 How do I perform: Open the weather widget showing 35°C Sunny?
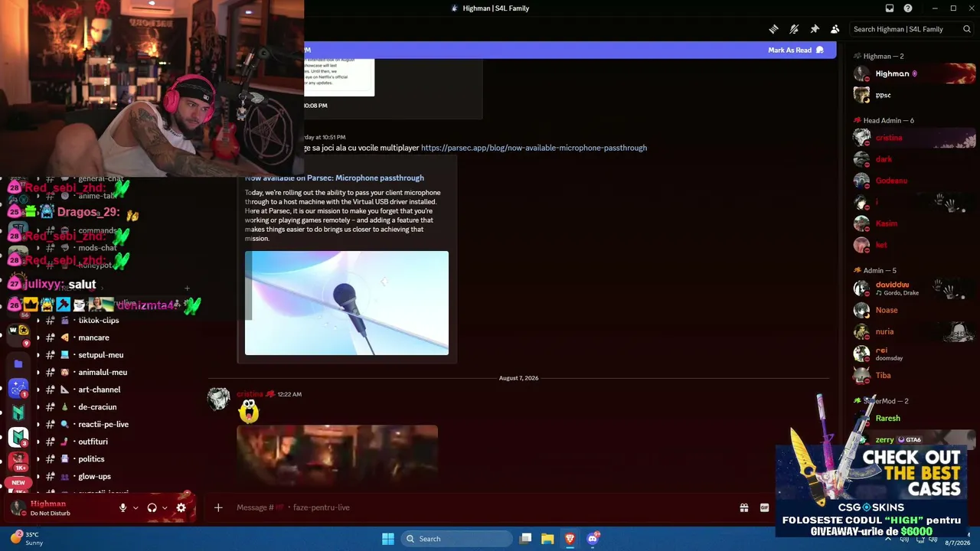click(28, 539)
